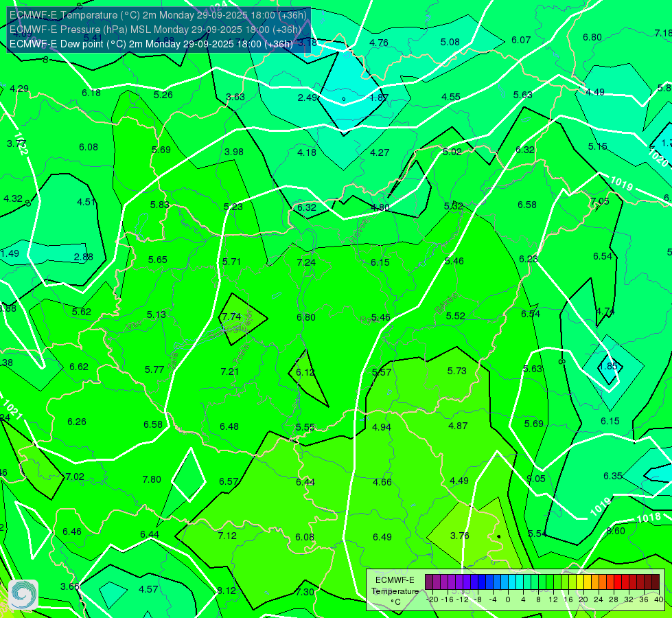Viewport: 672px width, 618px height.
Task: Click the dew point value 4.51
Action: 86,202
